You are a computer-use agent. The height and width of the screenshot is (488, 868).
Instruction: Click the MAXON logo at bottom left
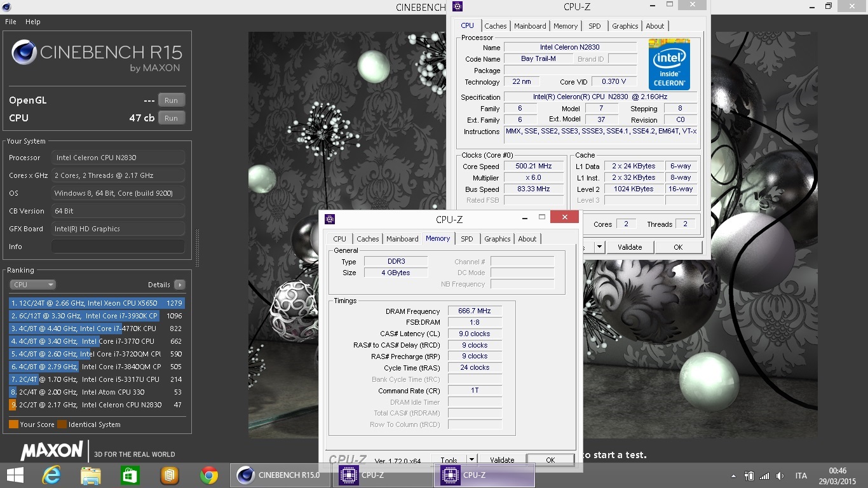pyautogui.click(x=52, y=451)
